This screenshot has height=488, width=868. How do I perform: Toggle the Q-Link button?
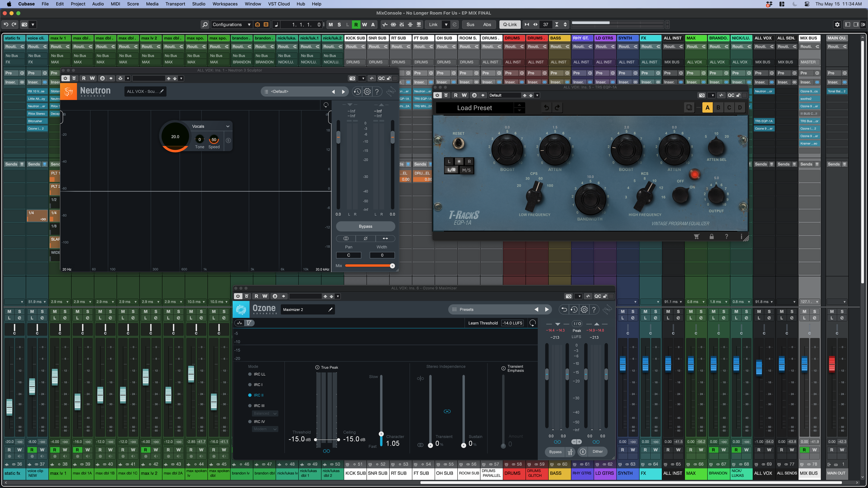point(510,25)
